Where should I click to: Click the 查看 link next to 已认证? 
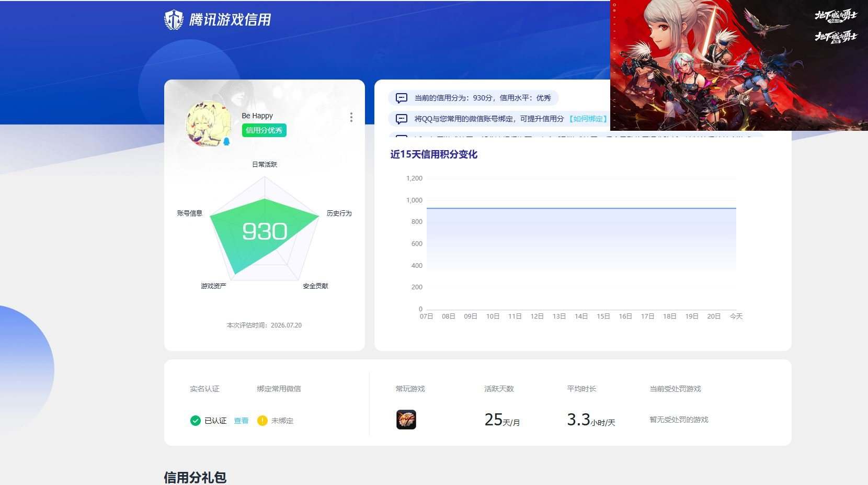pos(241,421)
